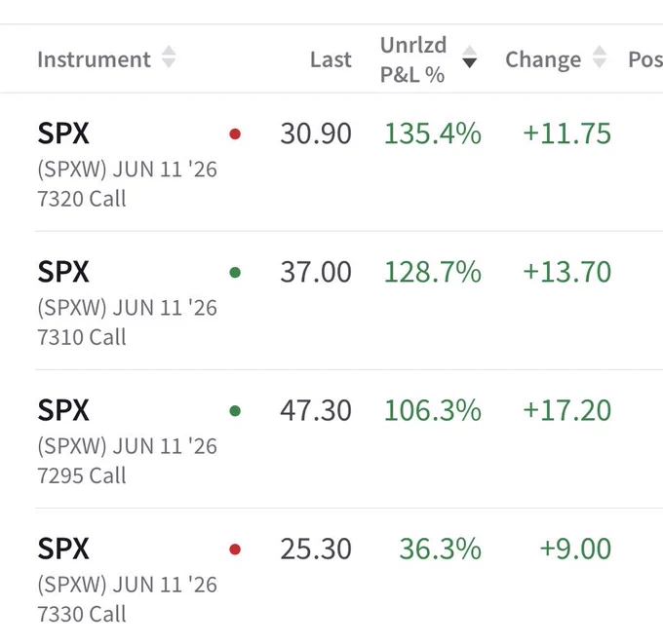Click green status dot of 7310 Call
The image size is (663, 644).
235,273
